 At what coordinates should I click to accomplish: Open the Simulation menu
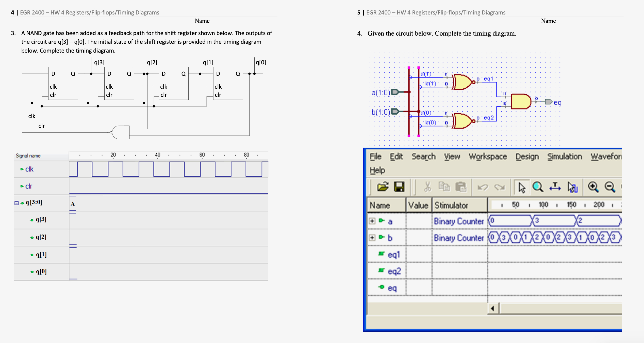[x=565, y=157]
